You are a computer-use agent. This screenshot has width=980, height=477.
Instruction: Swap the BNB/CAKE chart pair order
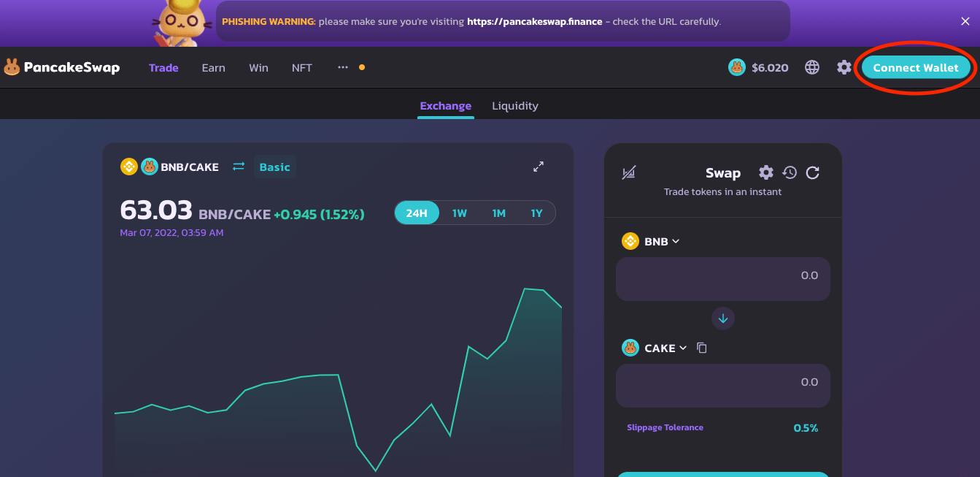(239, 167)
